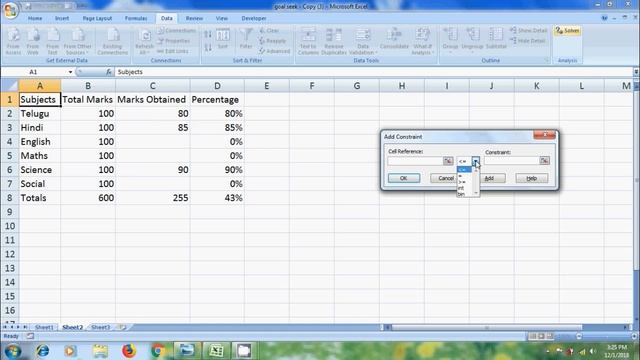Open the Review ribbon tab
This screenshot has height=360, width=640.
[194, 18]
